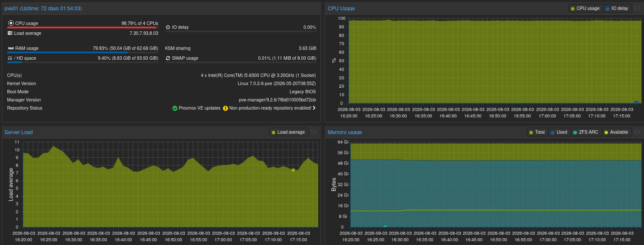The height and width of the screenshot is (245, 644).
Task: Click the green Proxmox VE updates checkmark
Action: [x=175, y=108]
